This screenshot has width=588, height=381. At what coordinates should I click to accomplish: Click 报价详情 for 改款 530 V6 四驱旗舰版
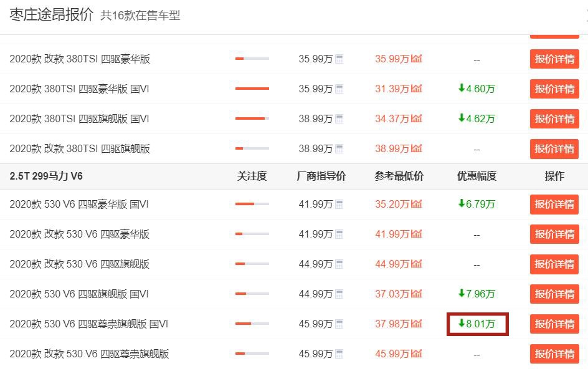pyautogui.click(x=554, y=264)
